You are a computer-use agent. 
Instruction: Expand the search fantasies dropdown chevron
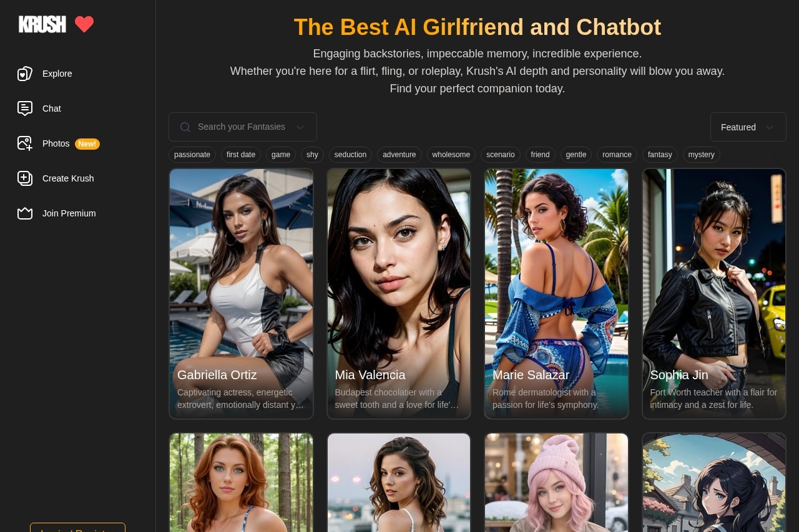pos(300,127)
